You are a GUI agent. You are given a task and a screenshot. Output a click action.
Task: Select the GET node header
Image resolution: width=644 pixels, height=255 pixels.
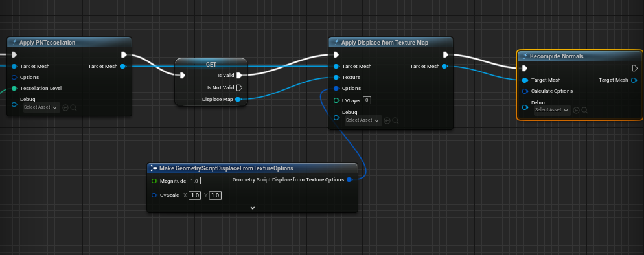211,65
